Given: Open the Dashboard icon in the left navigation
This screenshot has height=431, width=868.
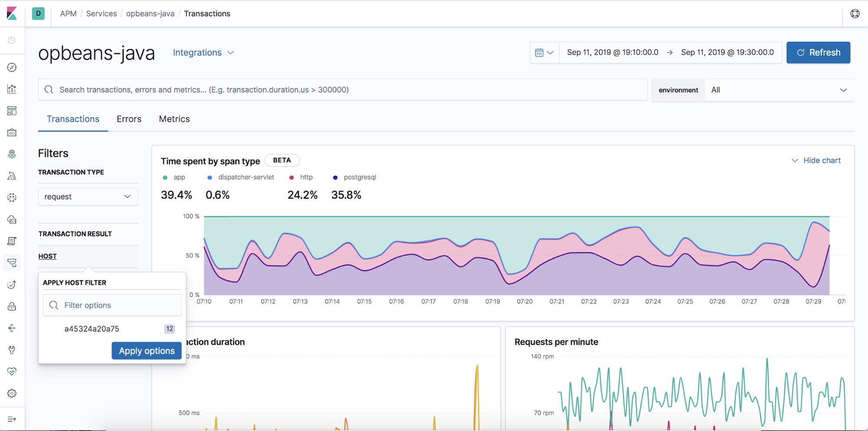Looking at the screenshot, I should pyautogui.click(x=12, y=110).
